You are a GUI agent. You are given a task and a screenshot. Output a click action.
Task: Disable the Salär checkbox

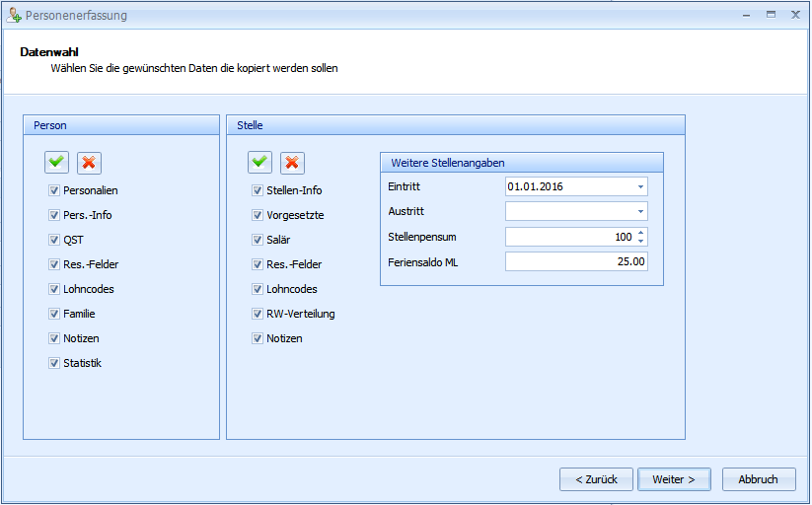pyautogui.click(x=258, y=240)
